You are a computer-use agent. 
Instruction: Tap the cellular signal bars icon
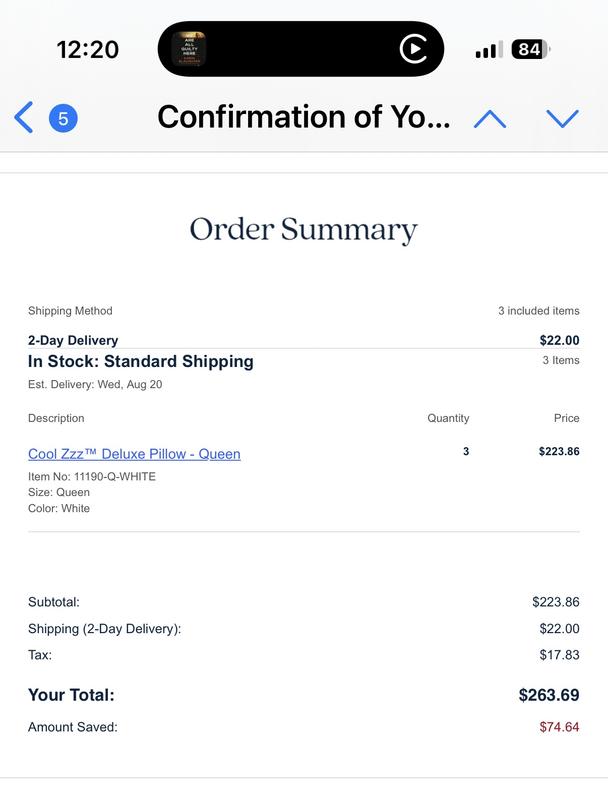pyautogui.click(x=486, y=50)
